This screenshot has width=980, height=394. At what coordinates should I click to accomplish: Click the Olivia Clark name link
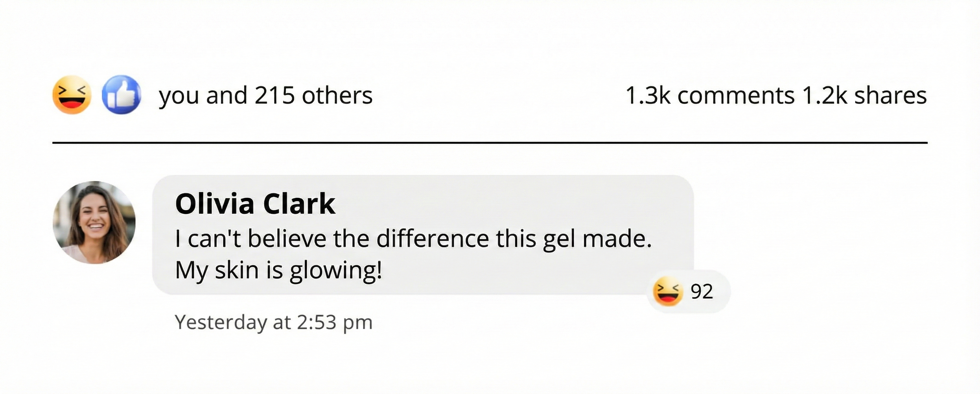(x=255, y=204)
